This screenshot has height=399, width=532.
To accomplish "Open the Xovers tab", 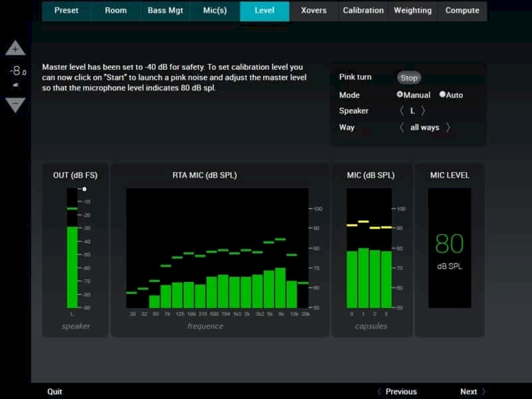I will [314, 11].
